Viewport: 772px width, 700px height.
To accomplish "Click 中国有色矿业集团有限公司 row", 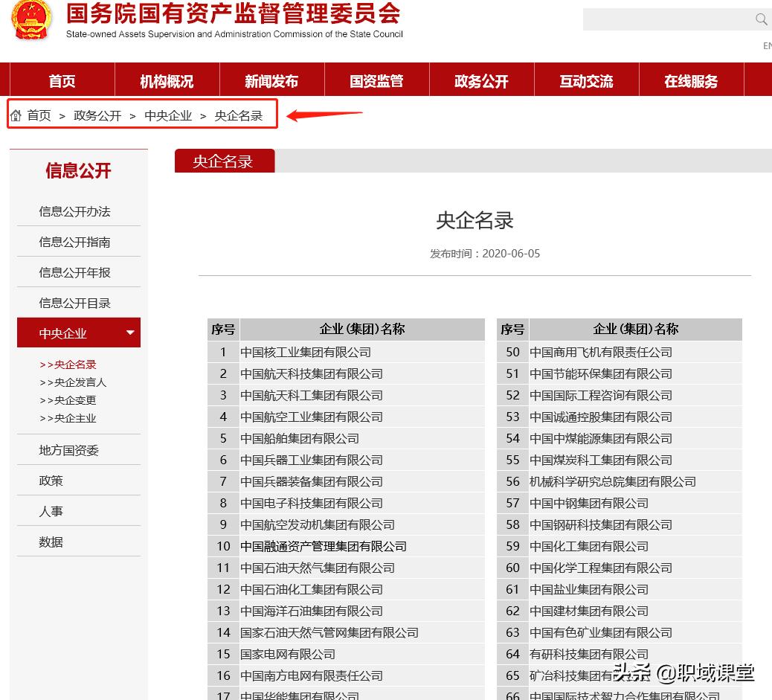I will 620,633.
